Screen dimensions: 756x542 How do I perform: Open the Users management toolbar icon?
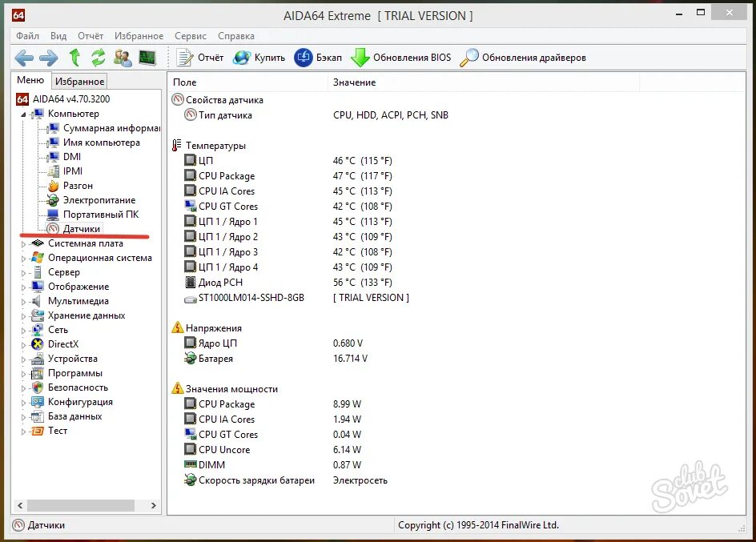pos(123,58)
